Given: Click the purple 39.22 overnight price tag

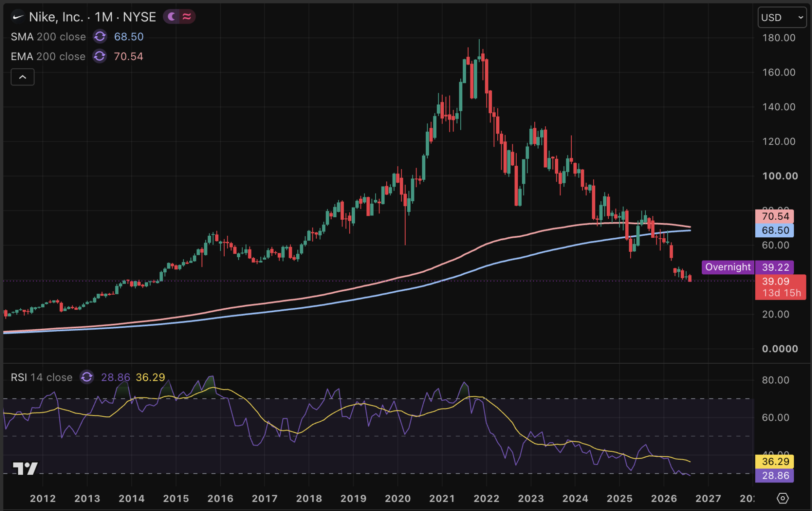Looking at the screenshot, I should pyautogui.click(x=775, y=267).
